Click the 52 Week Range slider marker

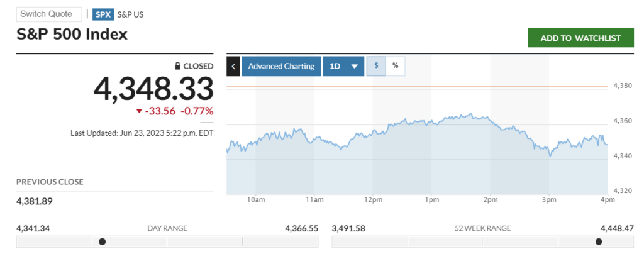(599, 241)
